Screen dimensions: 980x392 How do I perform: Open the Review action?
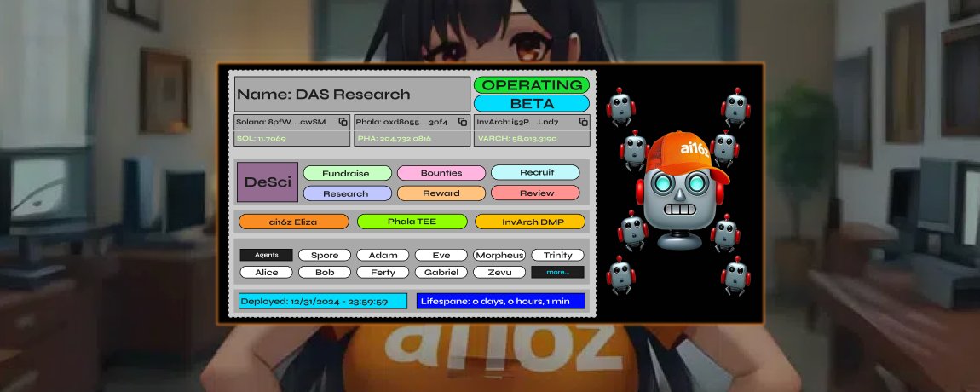pyautogui.click(x=535, y=193)
